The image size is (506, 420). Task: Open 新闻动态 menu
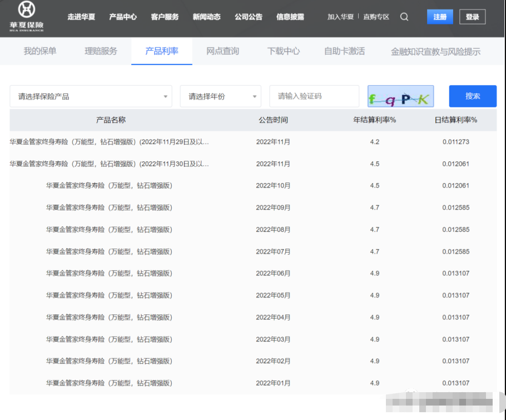(206, 17)
